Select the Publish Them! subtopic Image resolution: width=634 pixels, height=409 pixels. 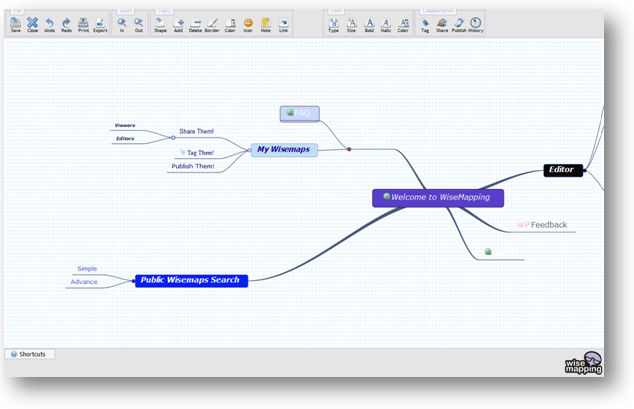point(192,166)
